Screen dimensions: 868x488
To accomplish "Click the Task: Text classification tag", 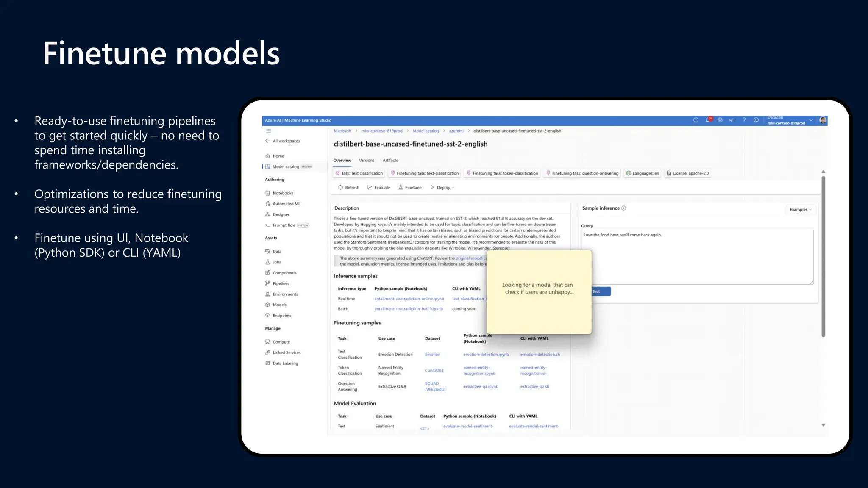I will click(359, 173).
